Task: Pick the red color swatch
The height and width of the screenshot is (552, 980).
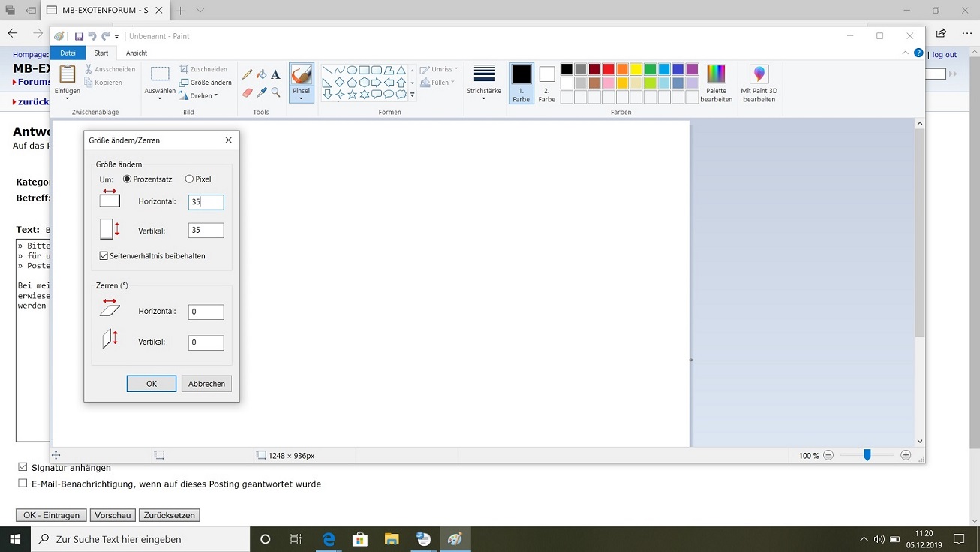Action: pos(608,70)
